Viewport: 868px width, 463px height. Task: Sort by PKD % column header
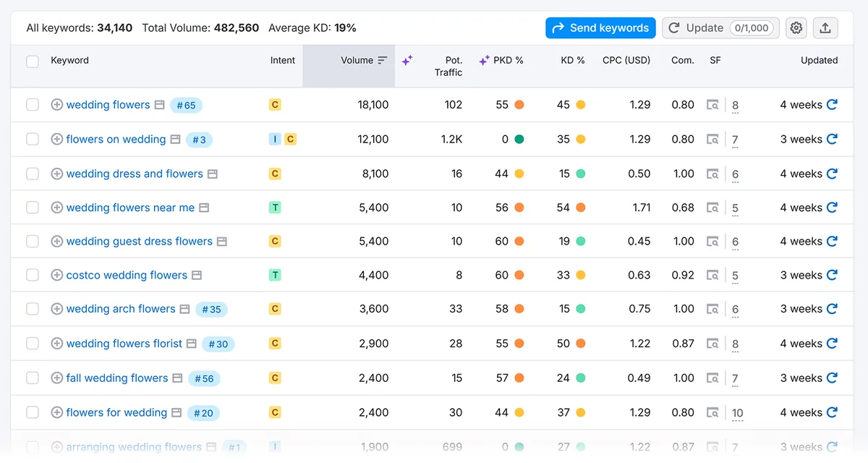[508, 61]
